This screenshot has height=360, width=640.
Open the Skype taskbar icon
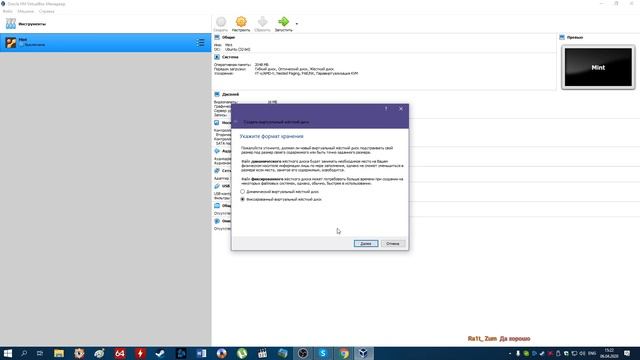tap(323, 353)
